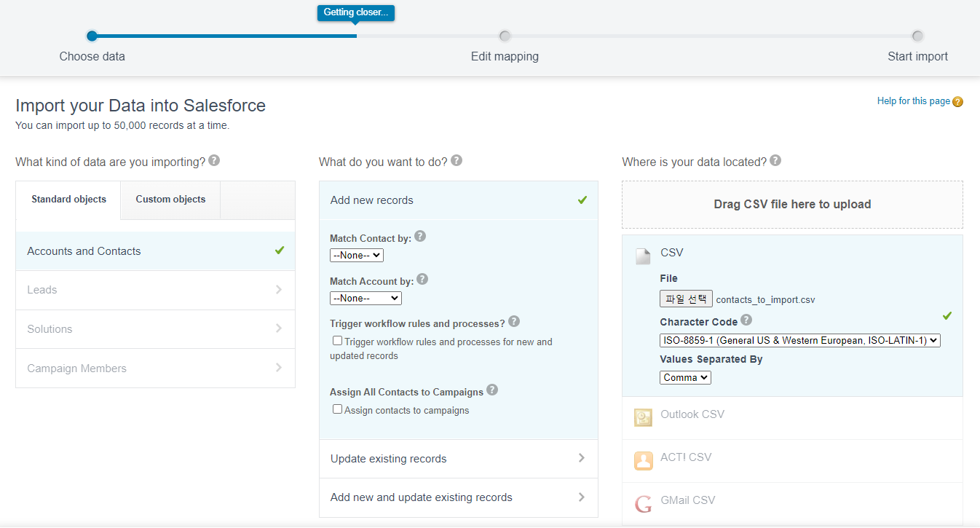Click the help icon next to Match Account by
This screenshot has height=528, width=980.
point(422,279)
